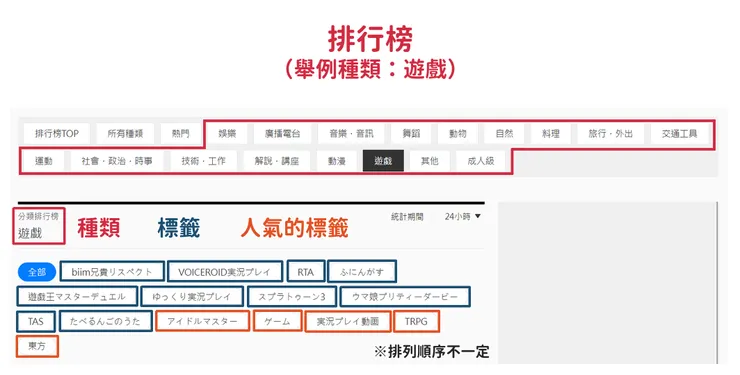Select the たべるんごのうた tag
This screenshot has width=740, height=375.
[105, 322]
